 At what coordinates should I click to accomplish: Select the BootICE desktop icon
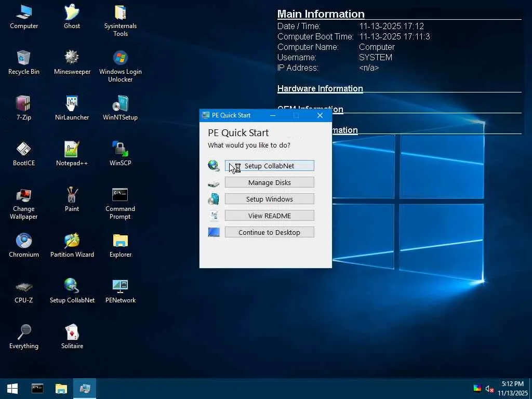coord(24,154)
